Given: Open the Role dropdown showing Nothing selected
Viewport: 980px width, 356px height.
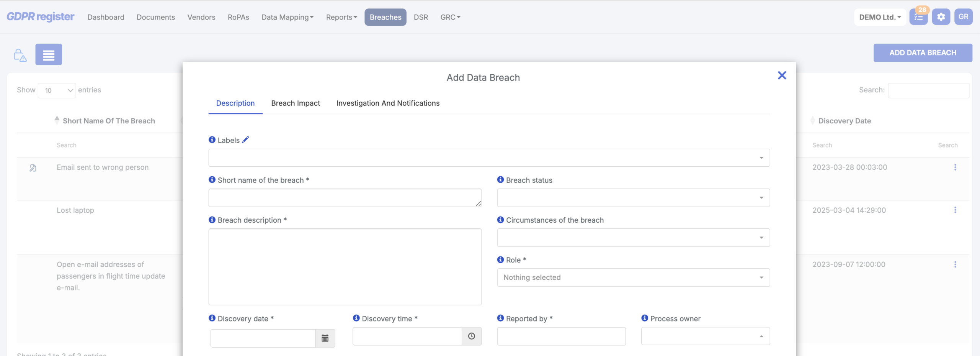Looking at the screenshot, I should tap(633, 277).
